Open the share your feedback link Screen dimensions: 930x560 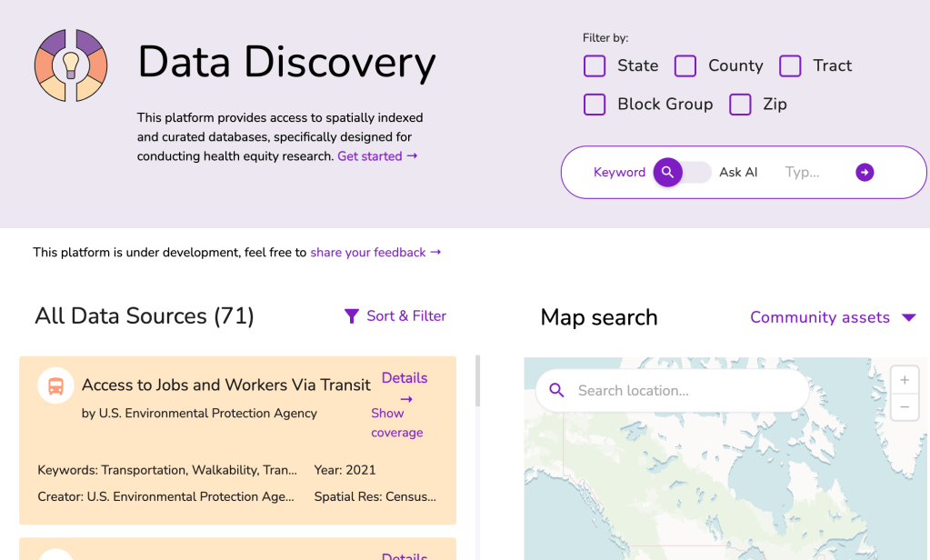point(375,252)
